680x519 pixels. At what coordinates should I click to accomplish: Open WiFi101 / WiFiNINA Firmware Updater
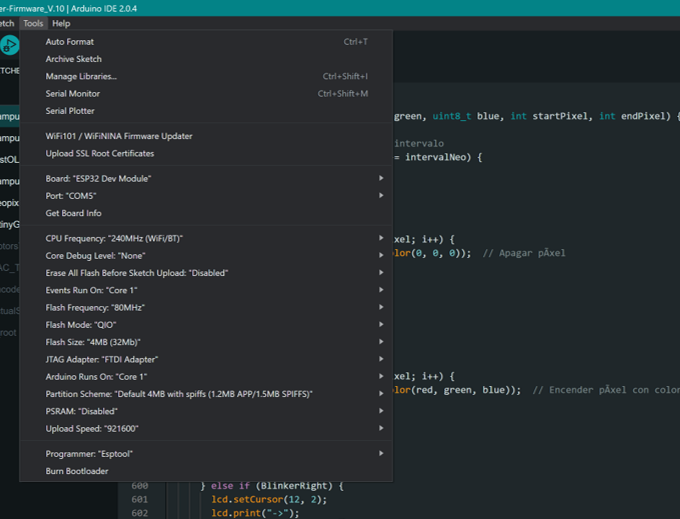pos(206,136)
